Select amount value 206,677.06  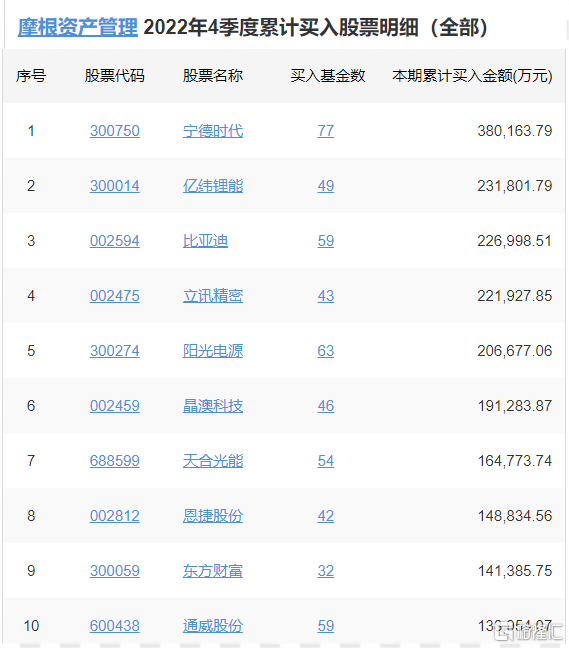point(515,351)
